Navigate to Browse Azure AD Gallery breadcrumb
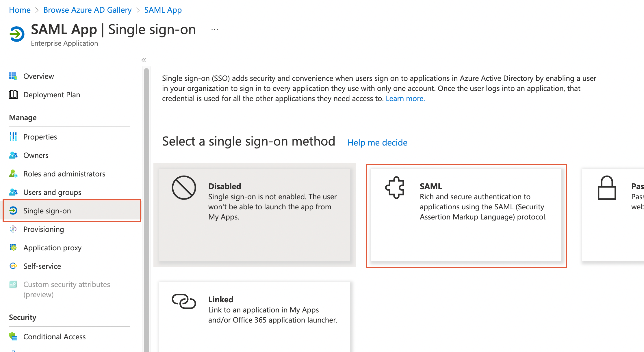This screenshot has width=644, height=352. coord(87,10)
